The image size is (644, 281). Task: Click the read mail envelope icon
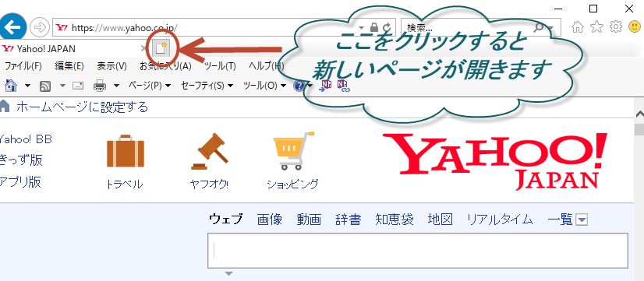(78, 86)
